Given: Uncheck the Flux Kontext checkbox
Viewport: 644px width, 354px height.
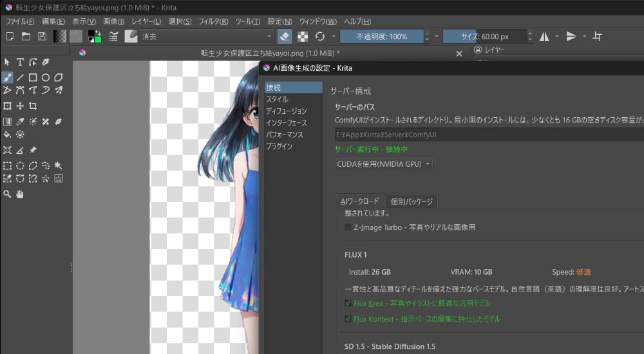Looking at the screenshot, I should tap(348, 319).
